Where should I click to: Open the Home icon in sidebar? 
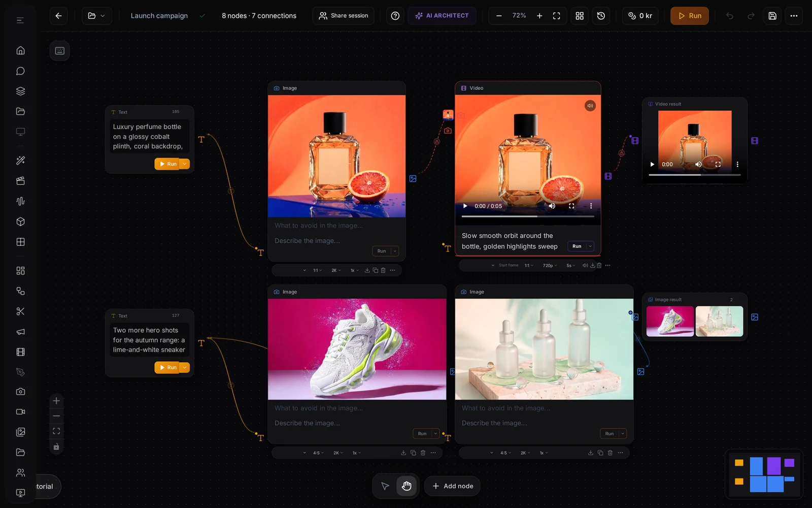click(20, 50)
